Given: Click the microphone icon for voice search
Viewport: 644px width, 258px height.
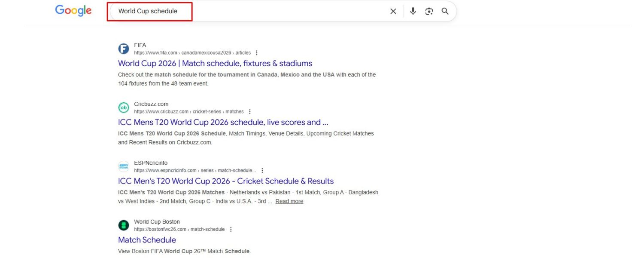Looking at the screenshot, I should 413,11.
